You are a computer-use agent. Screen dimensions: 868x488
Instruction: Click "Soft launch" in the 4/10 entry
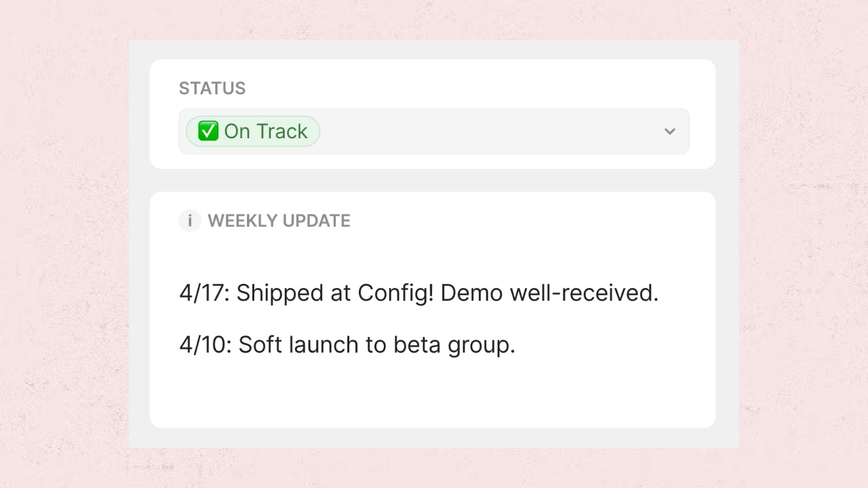coord(298,345)
